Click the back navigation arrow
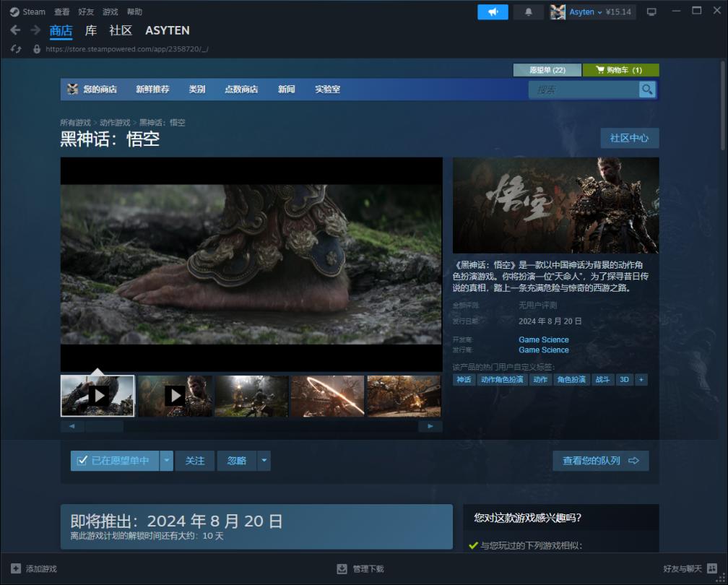The width and height of the screenshot is (728, 585). [15, 30]
